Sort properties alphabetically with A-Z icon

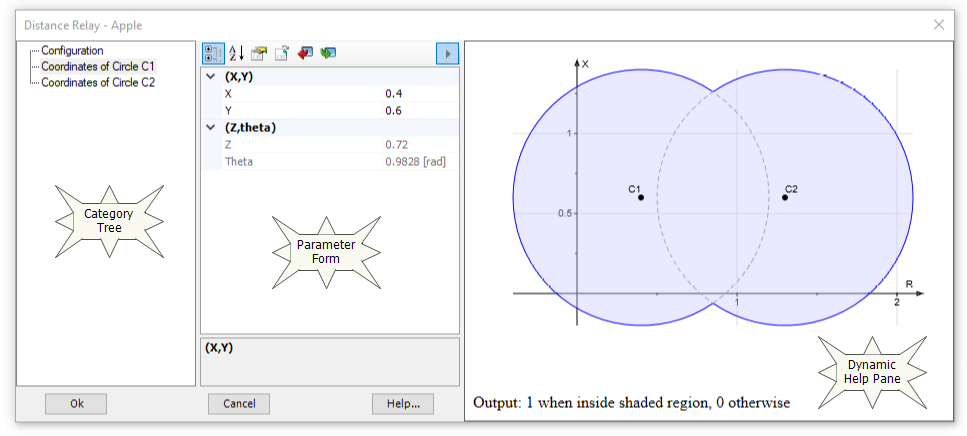click(237, 53)
